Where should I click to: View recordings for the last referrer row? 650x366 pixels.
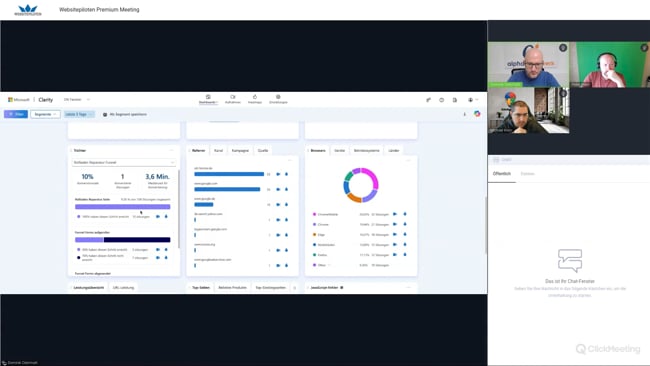tap(278, 265)
